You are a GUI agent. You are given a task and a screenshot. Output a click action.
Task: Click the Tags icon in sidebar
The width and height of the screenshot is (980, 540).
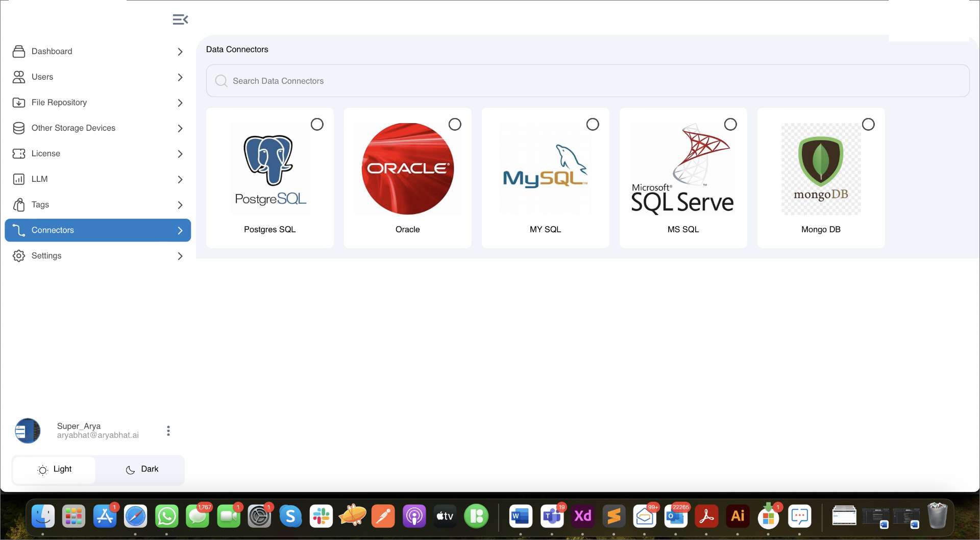(19, 204)
